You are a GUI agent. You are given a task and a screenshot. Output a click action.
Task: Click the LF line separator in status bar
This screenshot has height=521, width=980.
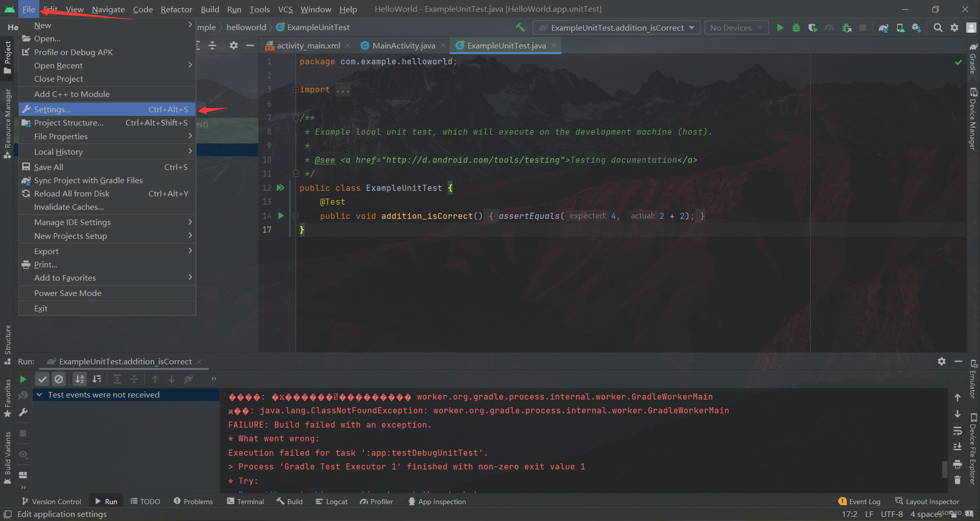(x=869, y=514)
